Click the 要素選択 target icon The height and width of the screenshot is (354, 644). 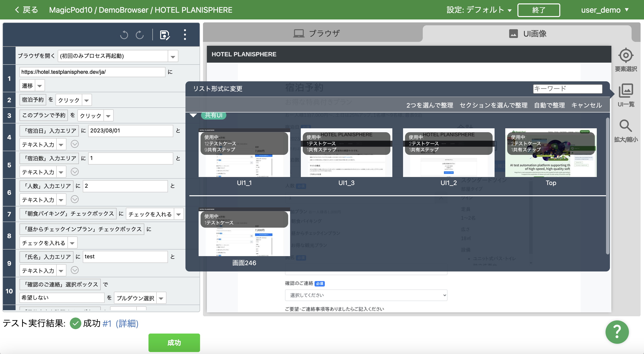pos(626,55)
